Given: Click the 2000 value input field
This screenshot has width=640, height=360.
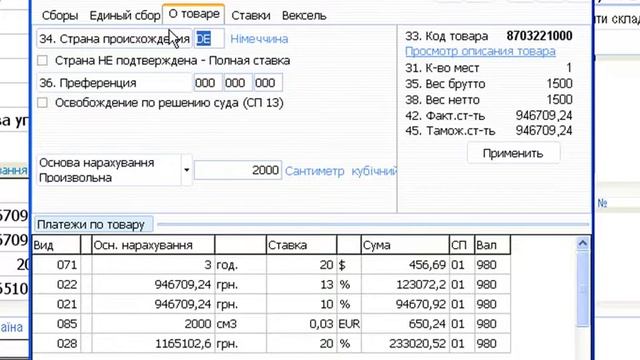Looking at the screenshot, I should tap(238, 170).
